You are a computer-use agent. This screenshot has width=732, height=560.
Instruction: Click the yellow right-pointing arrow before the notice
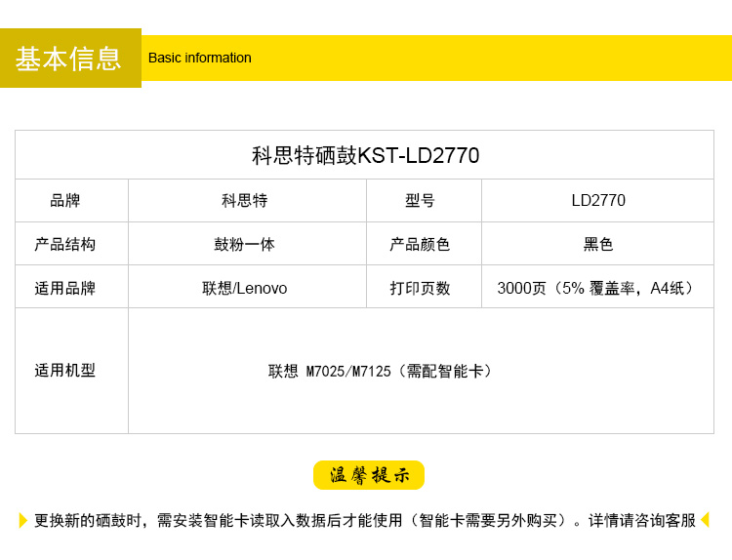click(23, 520)
